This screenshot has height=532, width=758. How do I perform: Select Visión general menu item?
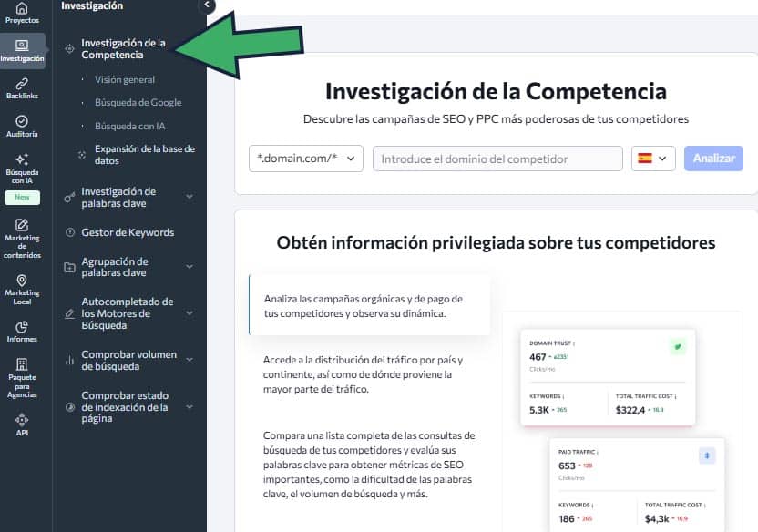(125, 80)
